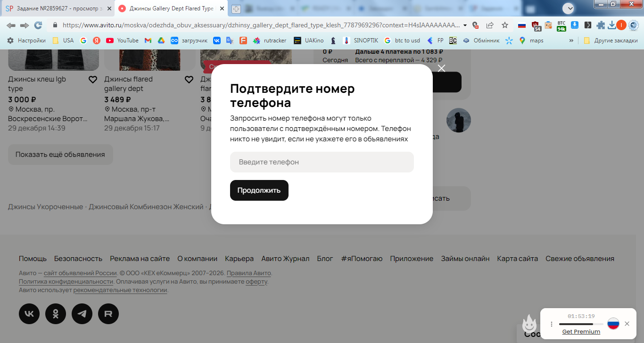Open a new tab with plus button
This screenshot has width=644, height=343.
coord(236,9)
